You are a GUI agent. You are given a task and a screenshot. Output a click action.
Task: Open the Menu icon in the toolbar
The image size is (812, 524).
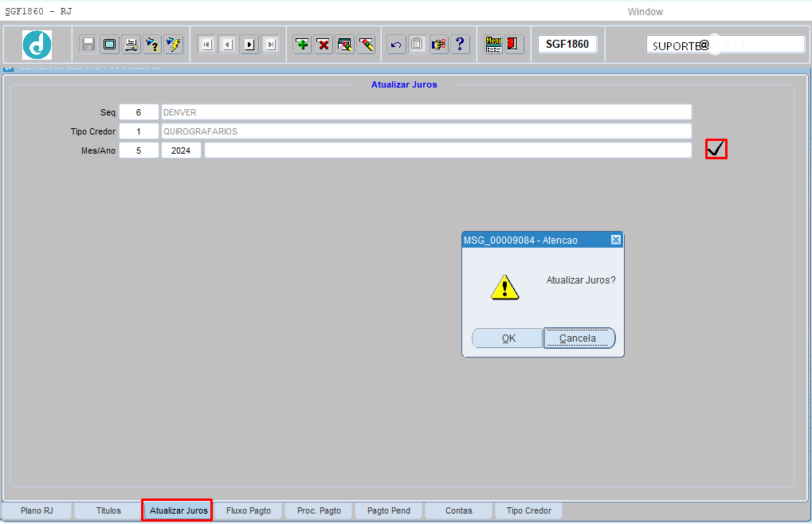coord(493,45)
